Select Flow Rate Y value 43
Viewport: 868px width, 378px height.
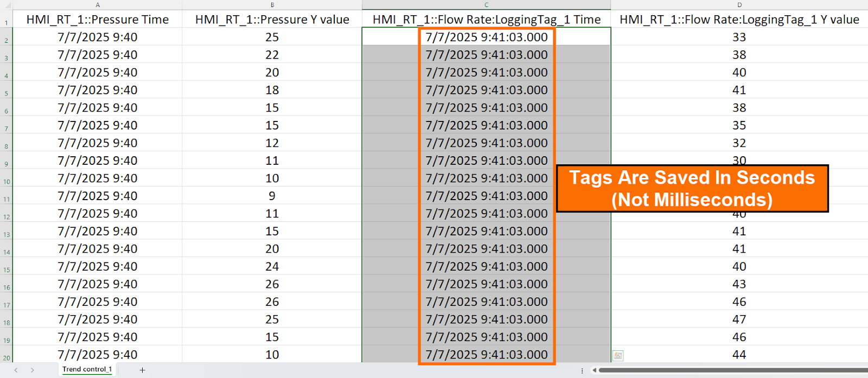tap(739, 284)
